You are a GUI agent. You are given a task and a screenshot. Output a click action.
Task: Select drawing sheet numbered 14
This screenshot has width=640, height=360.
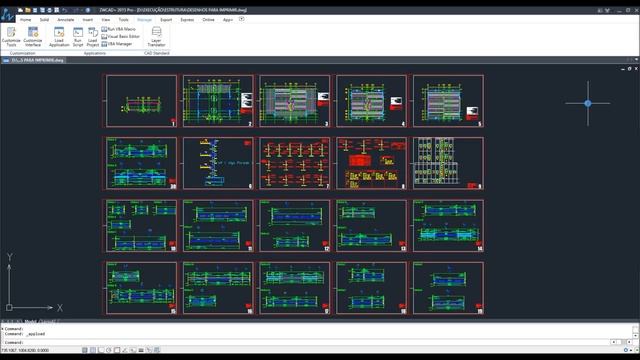pos(448,226)
